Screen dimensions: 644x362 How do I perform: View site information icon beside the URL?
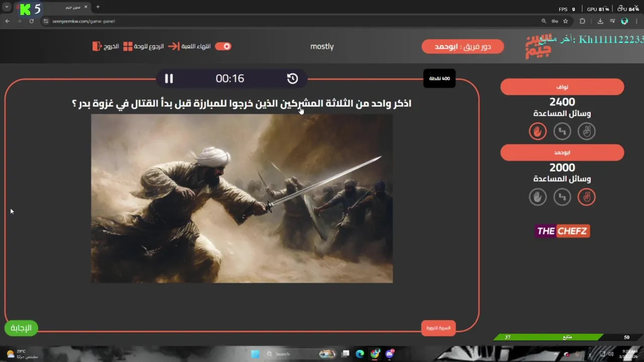[45, 21]
